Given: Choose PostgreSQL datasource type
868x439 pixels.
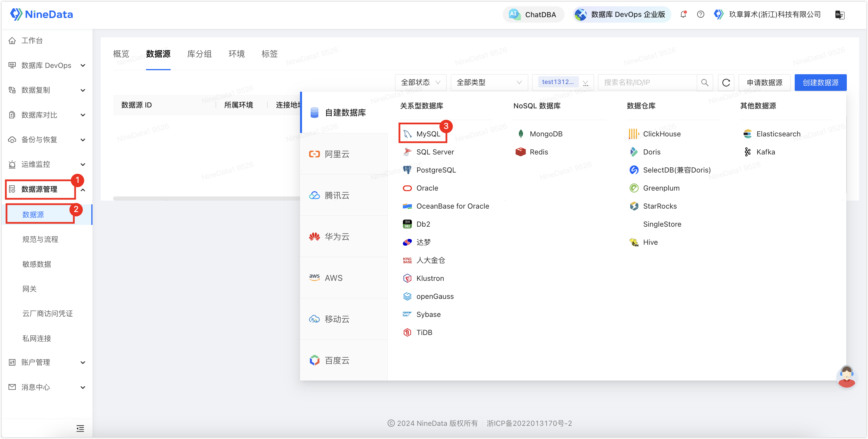Looking at the screenshot, I should [430, 170].
